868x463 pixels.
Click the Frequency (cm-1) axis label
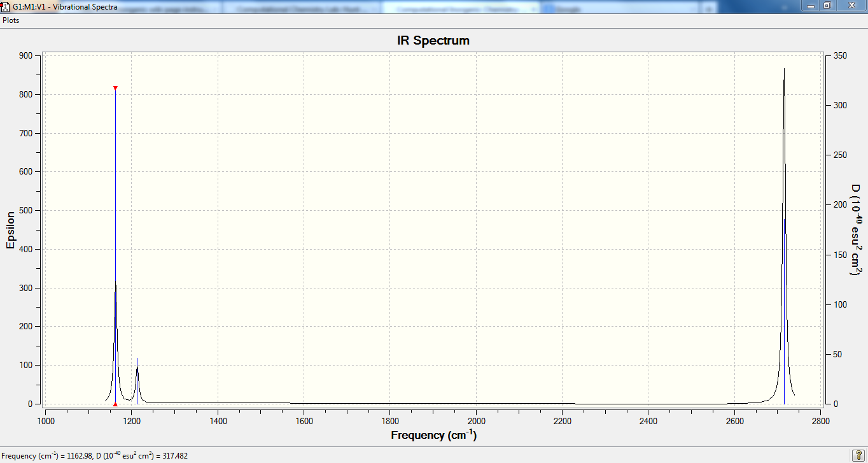pos(433,436)
